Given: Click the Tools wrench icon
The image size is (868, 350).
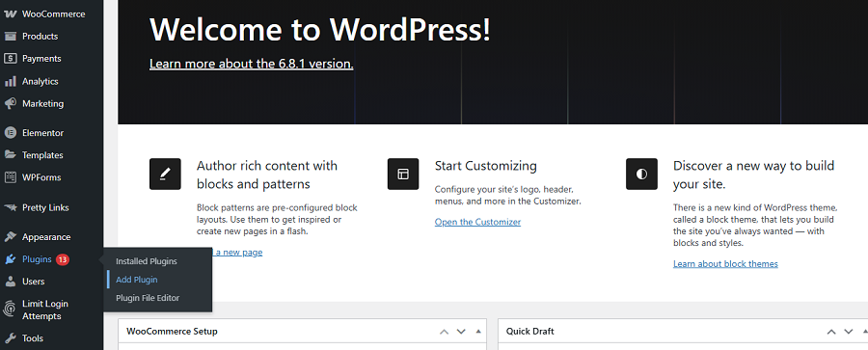Looking at the screenshot, I should (10, 337).
